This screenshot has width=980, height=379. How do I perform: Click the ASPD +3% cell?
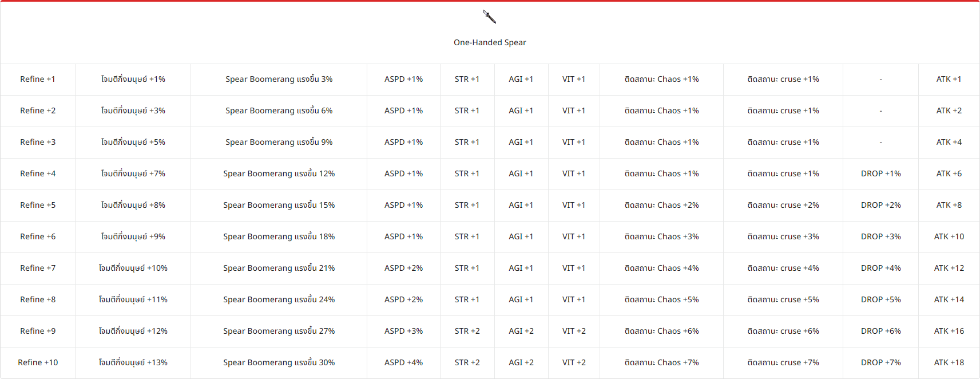click(x=403, y=331)
